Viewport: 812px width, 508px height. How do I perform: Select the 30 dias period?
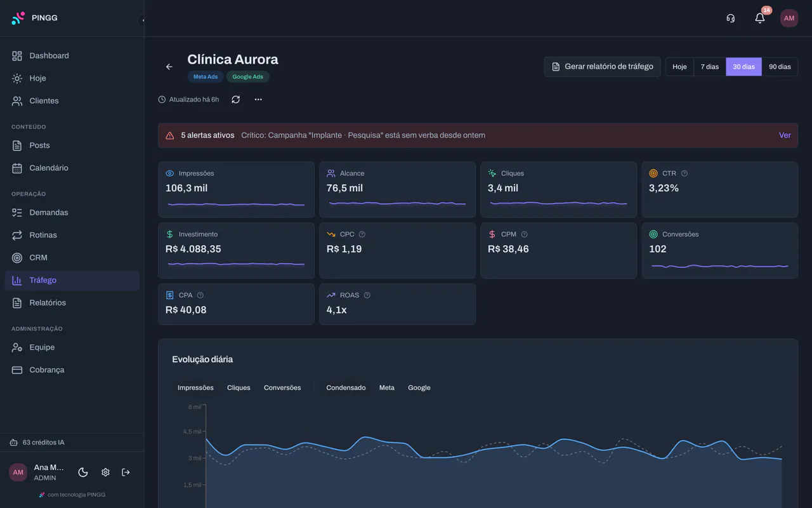coord(743,67)
